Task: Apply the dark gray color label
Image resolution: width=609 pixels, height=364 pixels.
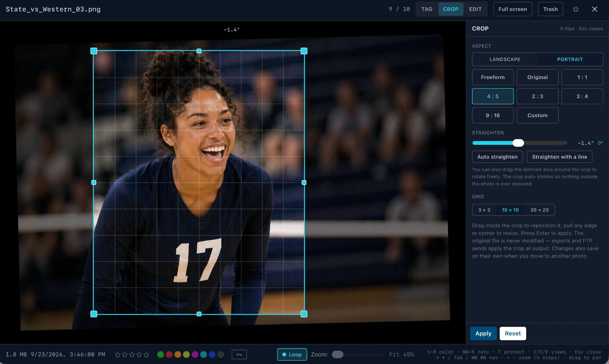Action: pyautogui.click(x=221, y=355)
